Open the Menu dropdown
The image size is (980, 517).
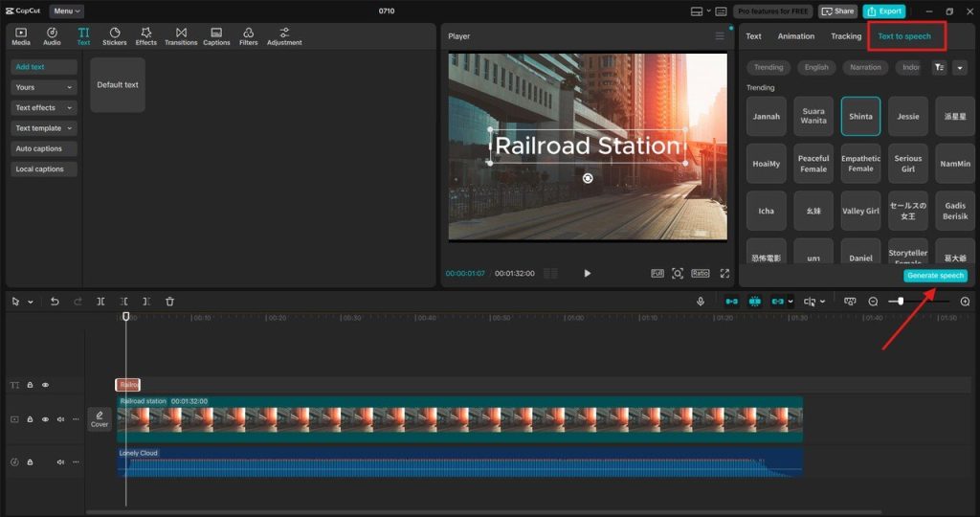pos(66,11)
